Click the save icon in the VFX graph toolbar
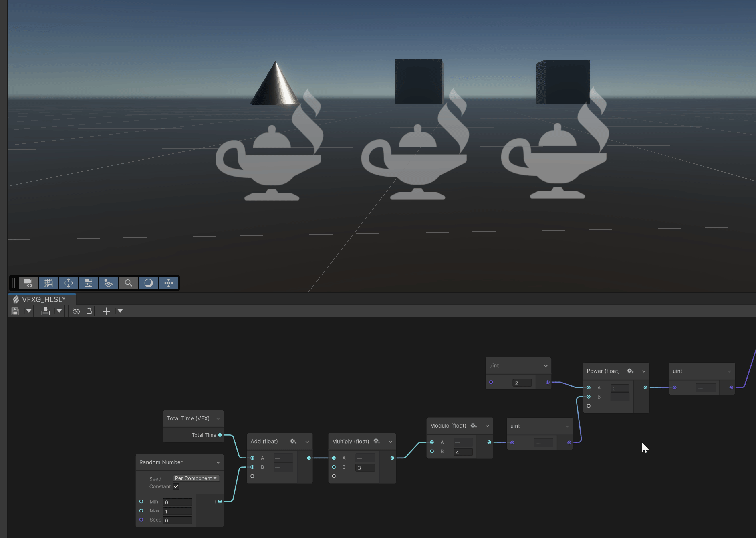Image resolution: width=756 pixels, height=538 pixels. click(15, 311)
